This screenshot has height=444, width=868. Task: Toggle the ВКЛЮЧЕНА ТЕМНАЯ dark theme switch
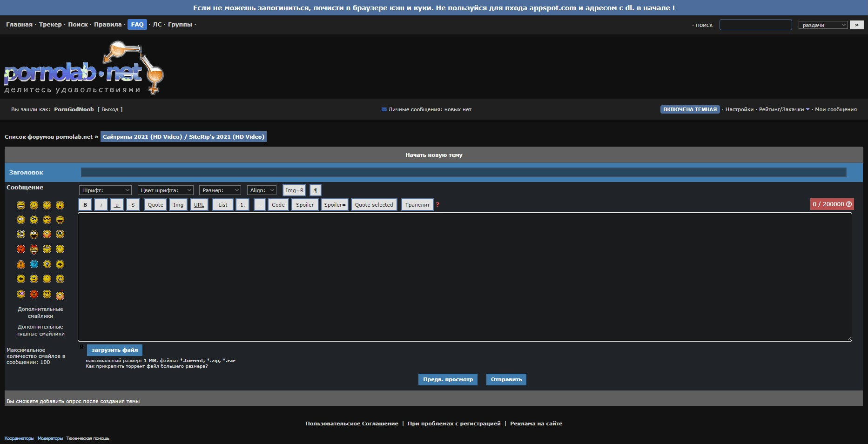point(690,109)
